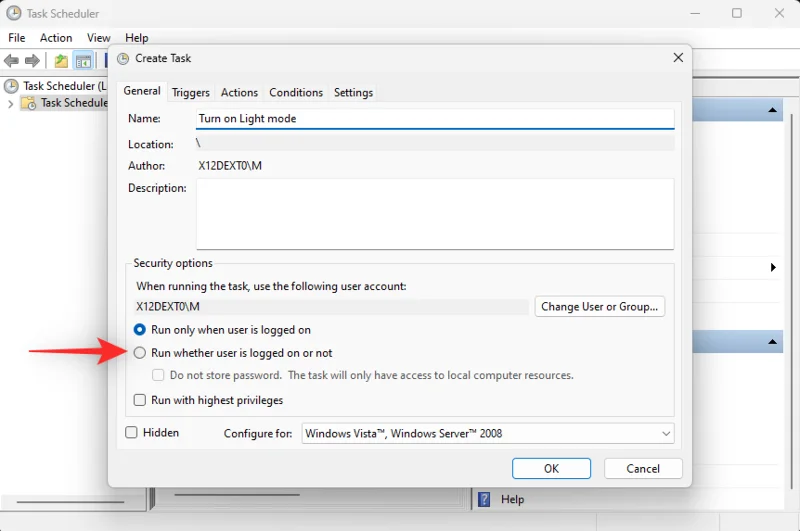Select Run whether user is logged on or not

[x=139, y=353]
